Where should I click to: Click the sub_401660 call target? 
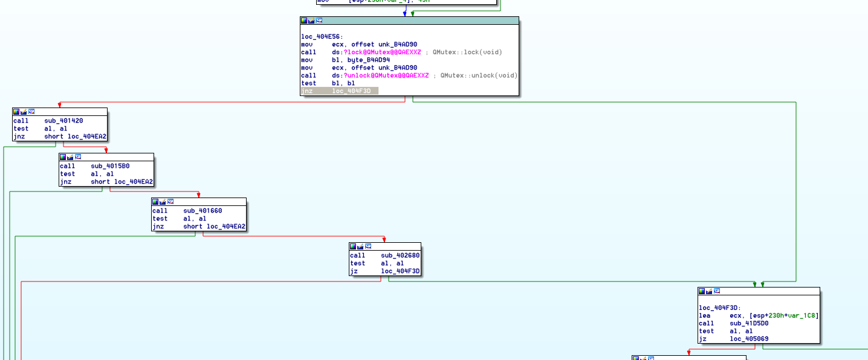tap(202, 211)
